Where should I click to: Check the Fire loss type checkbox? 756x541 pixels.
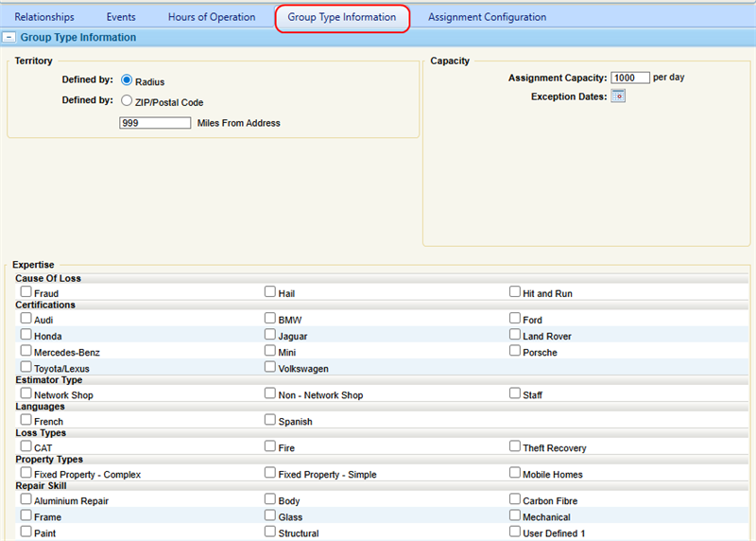[270, 445]
